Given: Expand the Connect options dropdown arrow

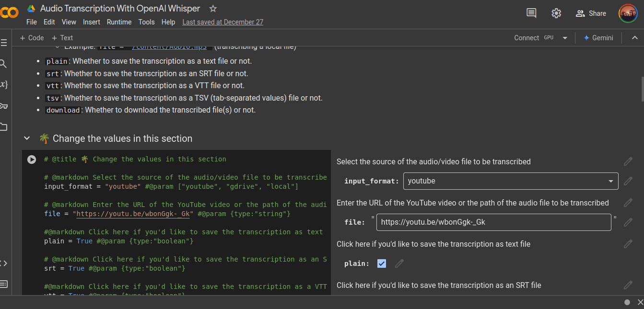Looking at the screenshot, I should click(565, 38).
